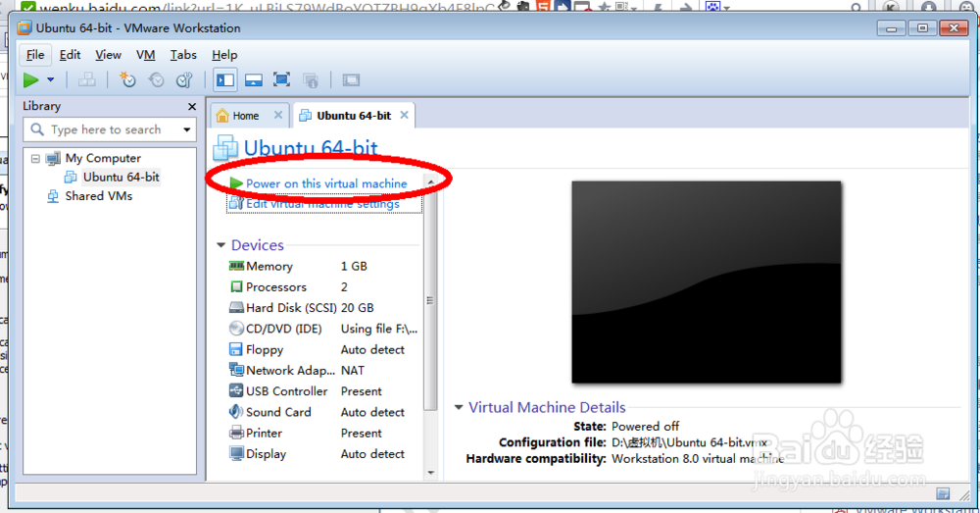Open the Library search dropdown arrow

187,129
